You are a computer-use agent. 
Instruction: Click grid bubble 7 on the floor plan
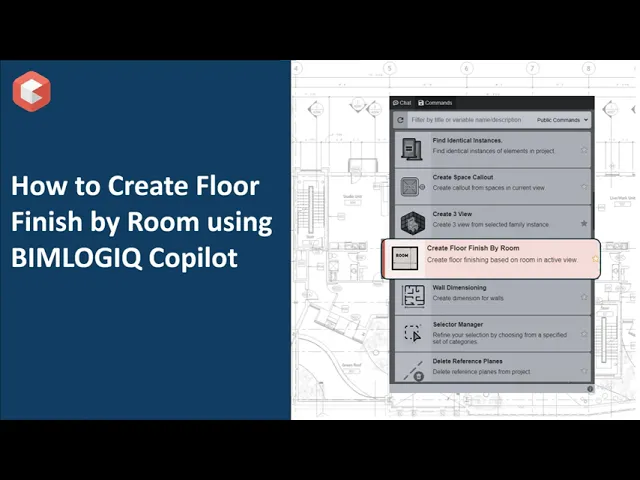(x=532, y=68)
